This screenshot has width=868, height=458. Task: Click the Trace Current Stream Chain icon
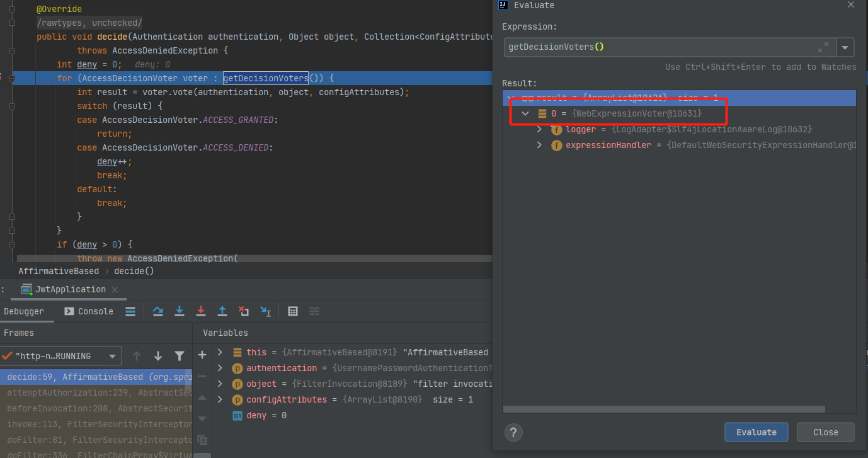click(x=314, y=311)
